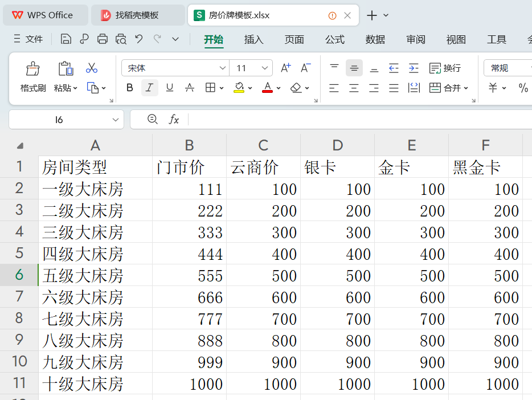532x400 pixels.
Task: Switch to the 插入 (Insert) ribbon tab
Action: (253, 39)
